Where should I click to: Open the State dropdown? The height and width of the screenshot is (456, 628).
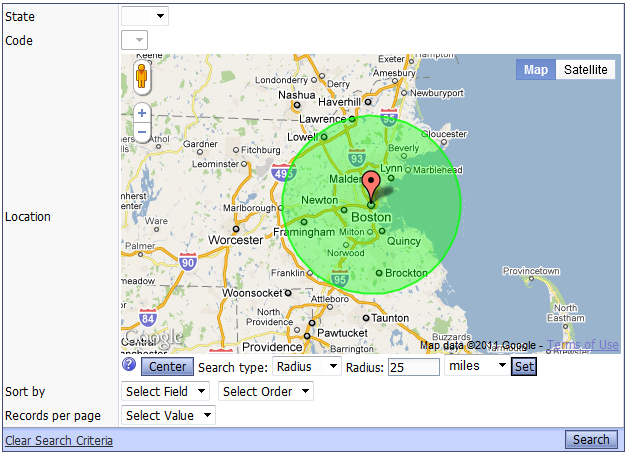point(145,16)
